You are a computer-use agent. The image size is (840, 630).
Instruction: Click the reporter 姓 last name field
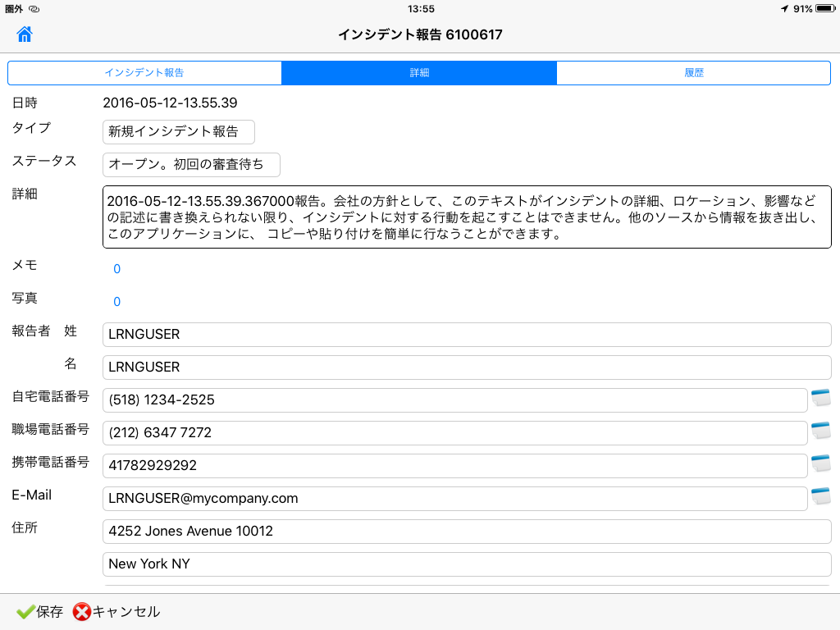(467, 335)
